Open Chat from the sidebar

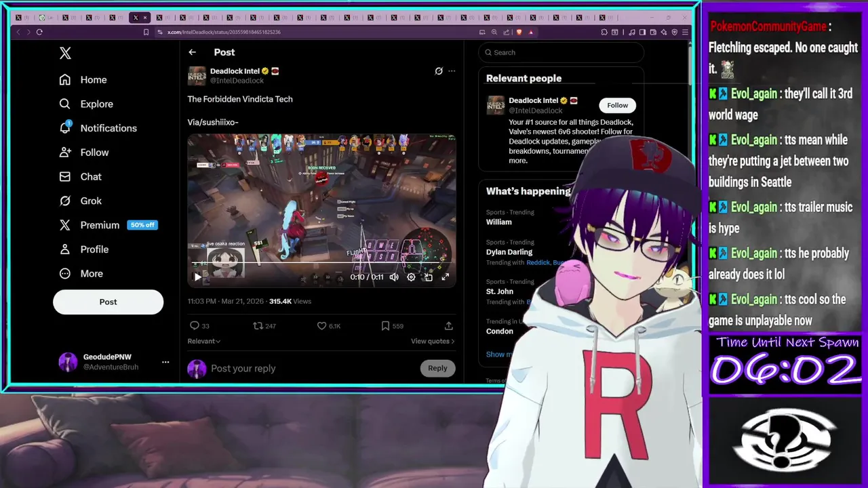click(80, 177)
